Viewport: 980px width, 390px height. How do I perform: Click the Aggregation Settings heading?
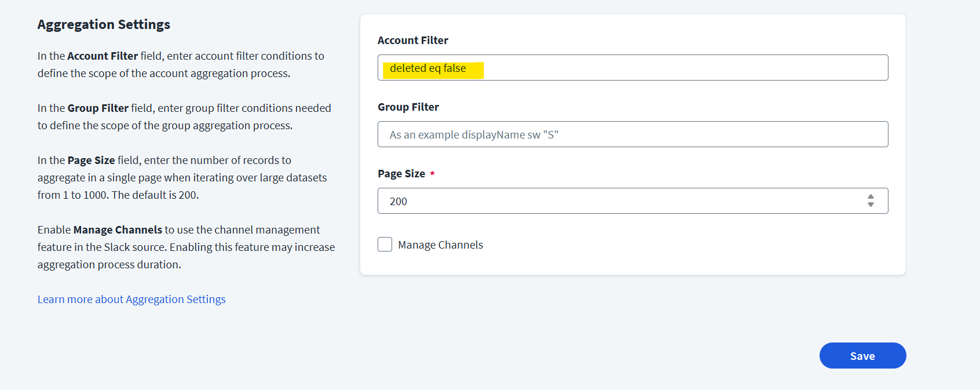point(104,24)
